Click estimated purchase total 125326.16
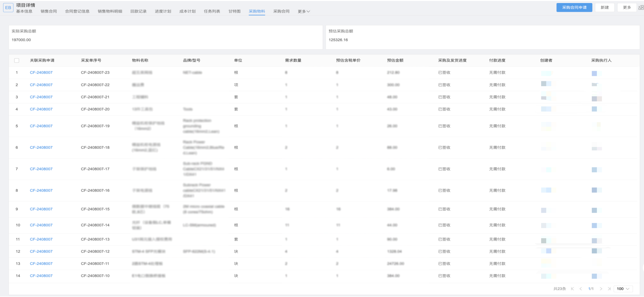 tap(338, 40)
